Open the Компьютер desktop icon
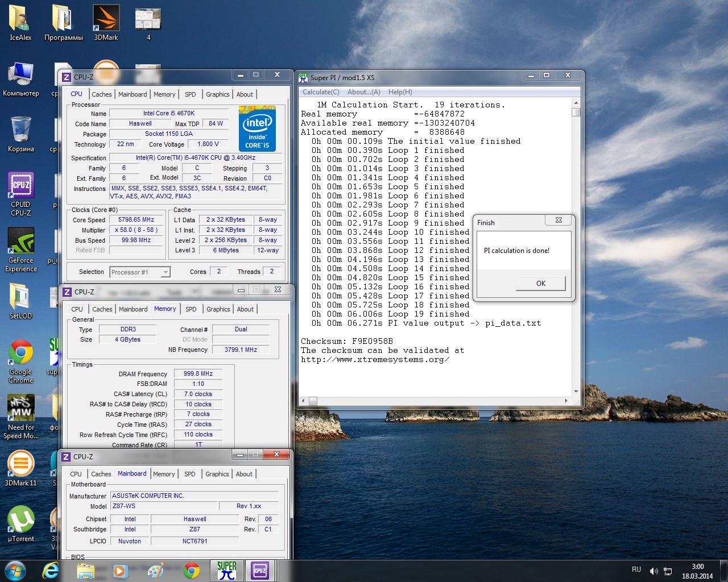This screenshot has width=728, height=582. pos(21,80)
